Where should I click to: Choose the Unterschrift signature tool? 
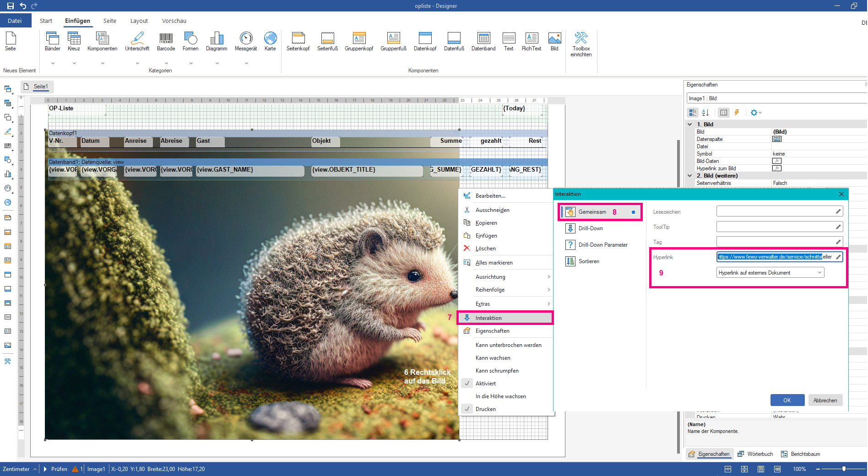pos(137,42)
